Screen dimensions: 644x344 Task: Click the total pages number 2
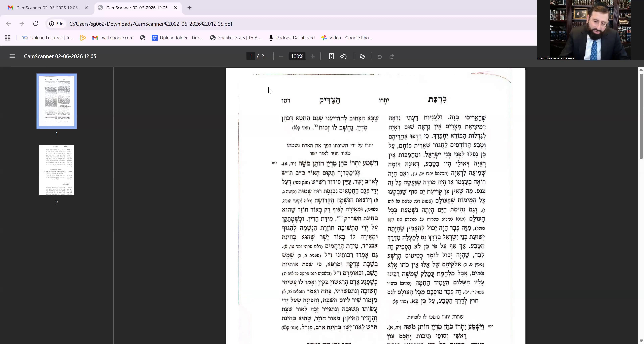point(263,56)
